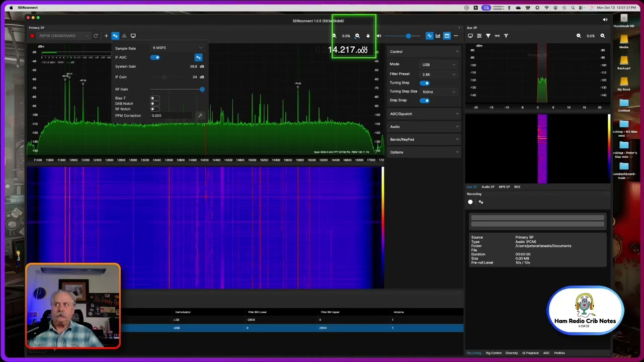Open SDRconnect menu in macOS menu bar
Screen dimensions: 644x362
click(28, 8)
